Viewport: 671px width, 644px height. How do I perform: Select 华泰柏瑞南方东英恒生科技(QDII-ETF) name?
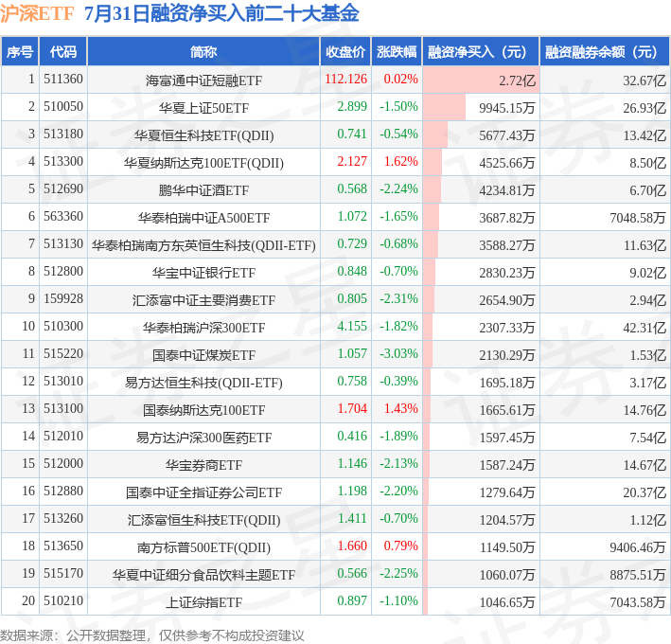(203, 244)
